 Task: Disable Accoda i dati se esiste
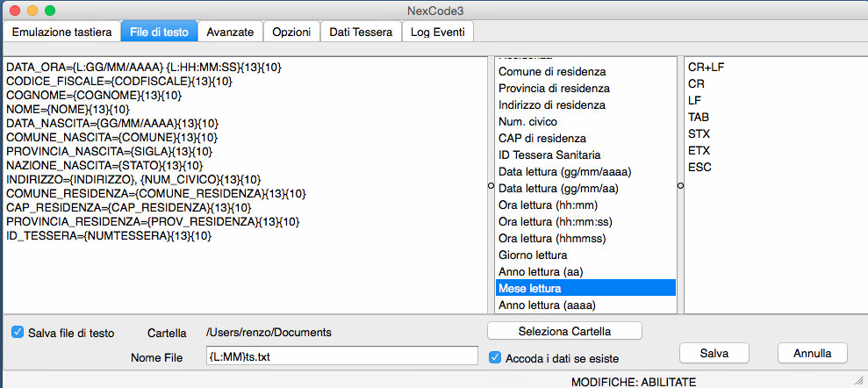pos(495,357)
